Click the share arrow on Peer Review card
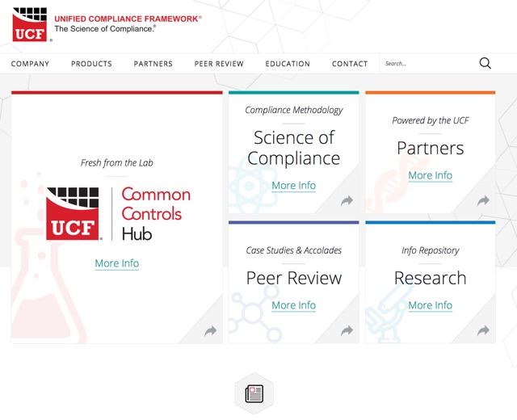This screenshot has height=420, width=517. tap(347, 330)
